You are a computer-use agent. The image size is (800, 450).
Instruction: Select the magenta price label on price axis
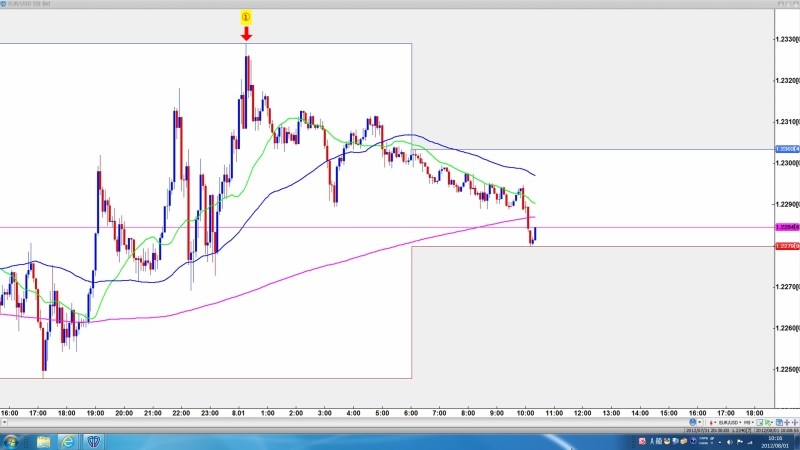pos(787,227)
